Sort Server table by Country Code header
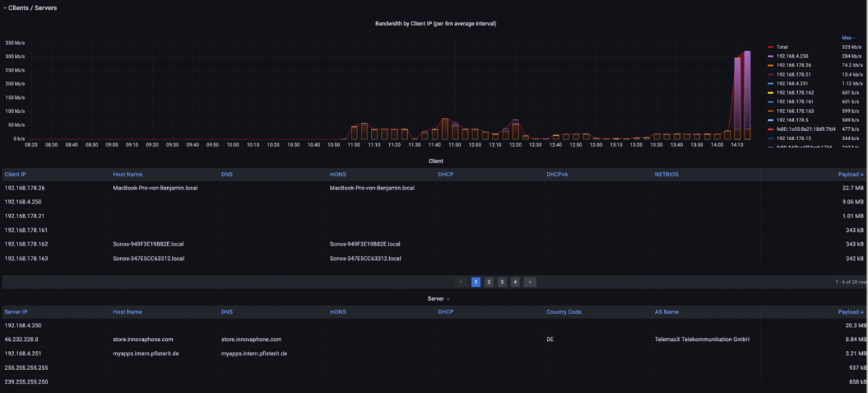 [565, 312]
